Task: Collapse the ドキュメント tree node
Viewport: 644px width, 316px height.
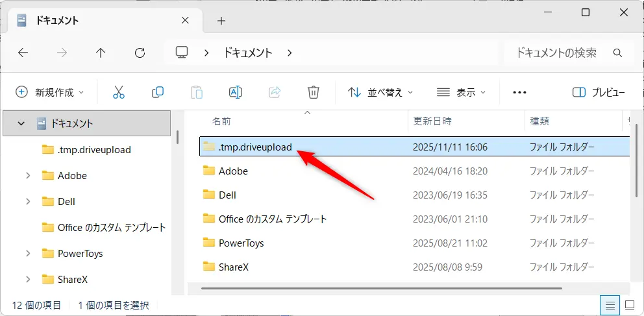Action: (x=21, y=123)
